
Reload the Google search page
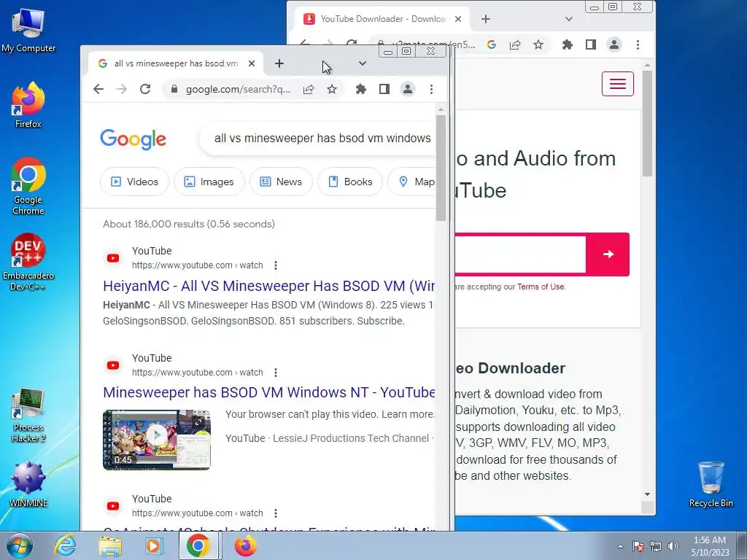pos(145,89)
